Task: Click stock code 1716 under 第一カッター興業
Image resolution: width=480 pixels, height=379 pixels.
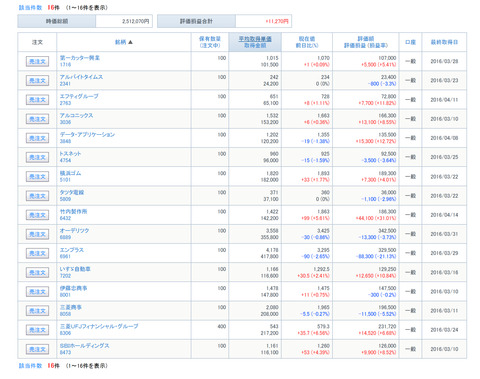Action: click(65, 64)
